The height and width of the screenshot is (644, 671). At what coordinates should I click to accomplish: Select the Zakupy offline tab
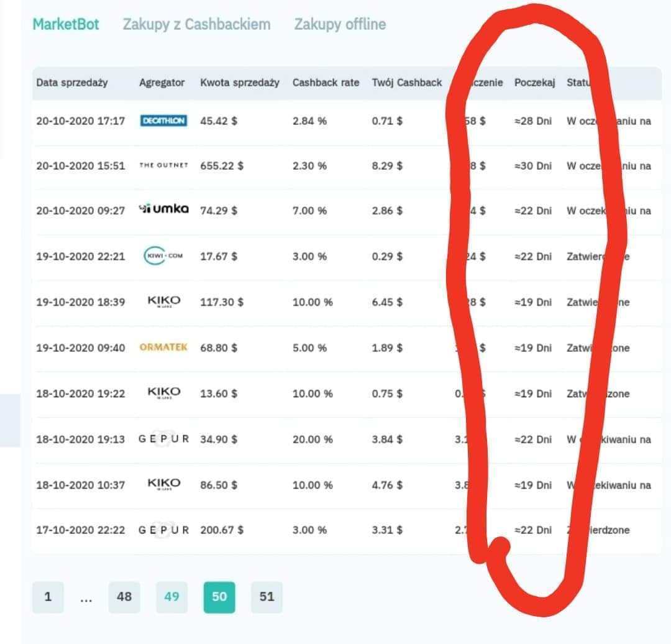(x=340, y=24)
